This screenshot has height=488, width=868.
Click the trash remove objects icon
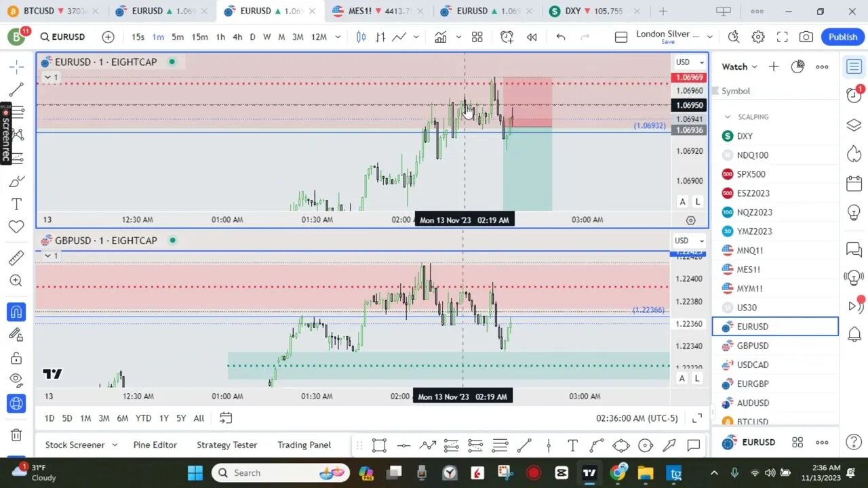(16, 434)
